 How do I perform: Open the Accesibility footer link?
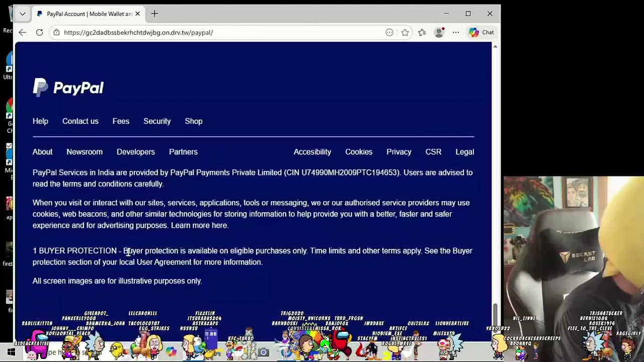(312, 152)
